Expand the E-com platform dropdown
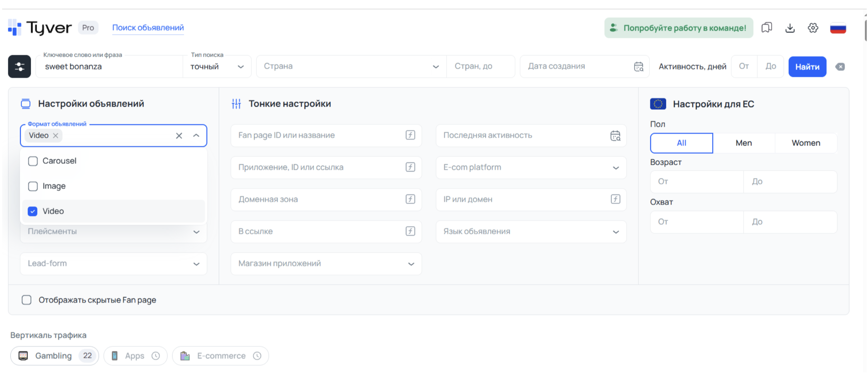This screenshot has width=868, height=373. click(x=531, y=167)
